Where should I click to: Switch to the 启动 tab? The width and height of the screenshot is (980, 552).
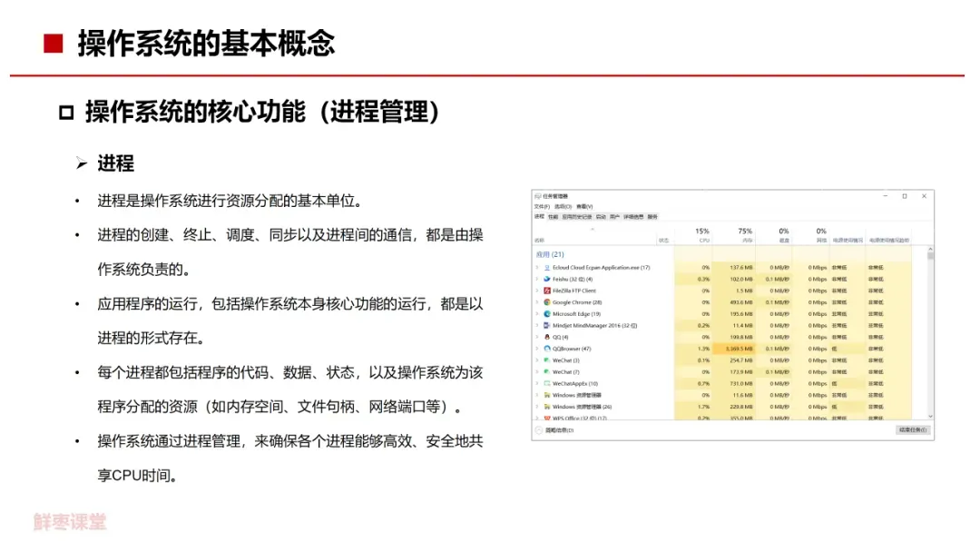[601, 217]
